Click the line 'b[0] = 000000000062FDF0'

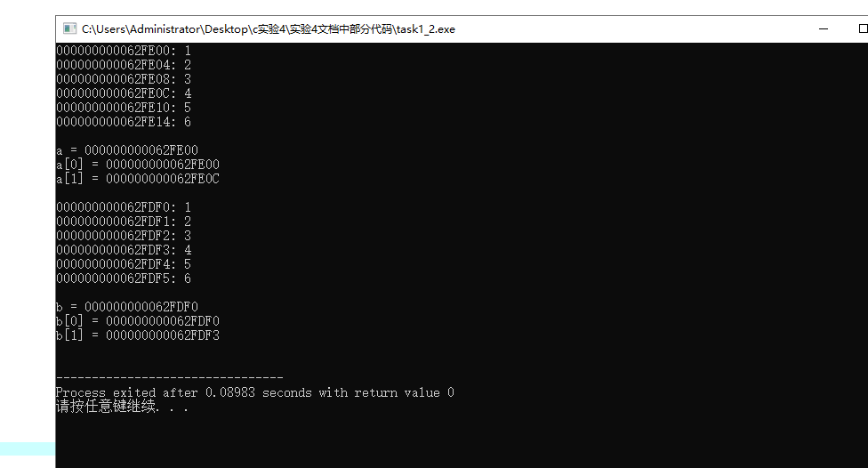click(x=138, y=321)
